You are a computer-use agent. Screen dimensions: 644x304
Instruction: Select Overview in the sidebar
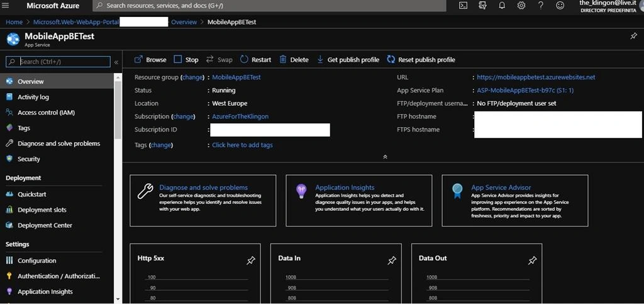pyautogui.click(x=57, y=81)
